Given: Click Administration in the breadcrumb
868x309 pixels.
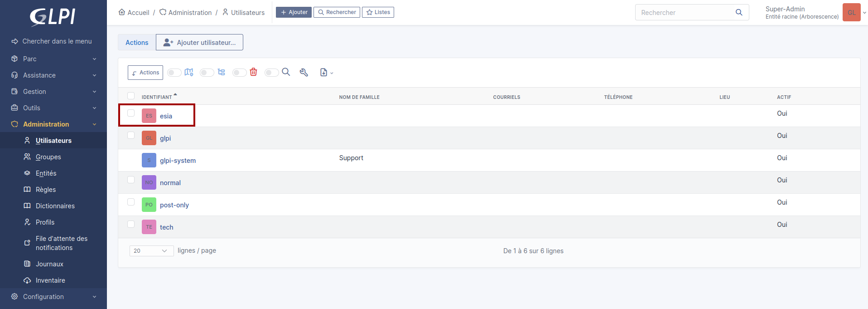Looking at the screenshot, I should click(190, 12).
